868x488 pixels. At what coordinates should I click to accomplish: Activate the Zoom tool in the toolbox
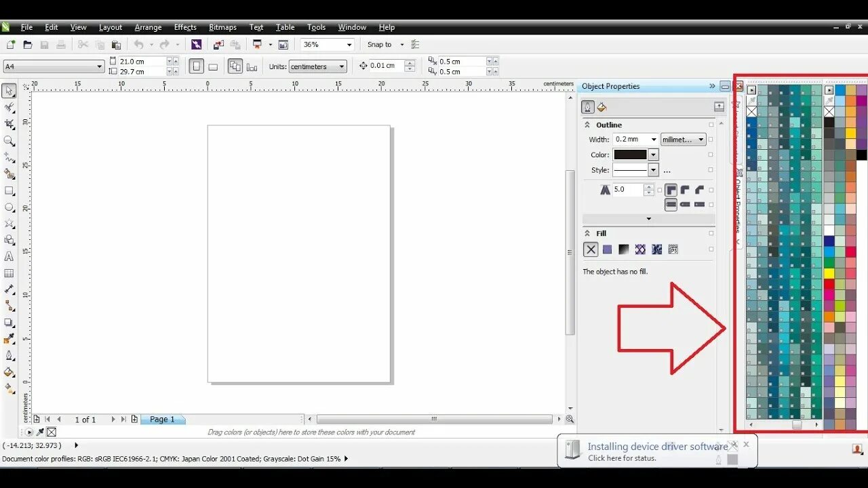pyautogui.click(x=9, y=141)
